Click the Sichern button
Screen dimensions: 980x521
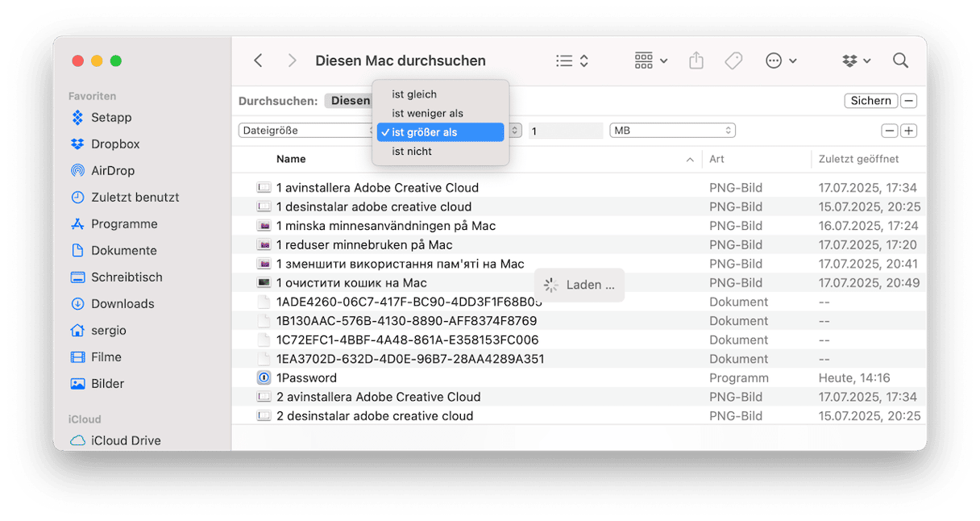870,101
